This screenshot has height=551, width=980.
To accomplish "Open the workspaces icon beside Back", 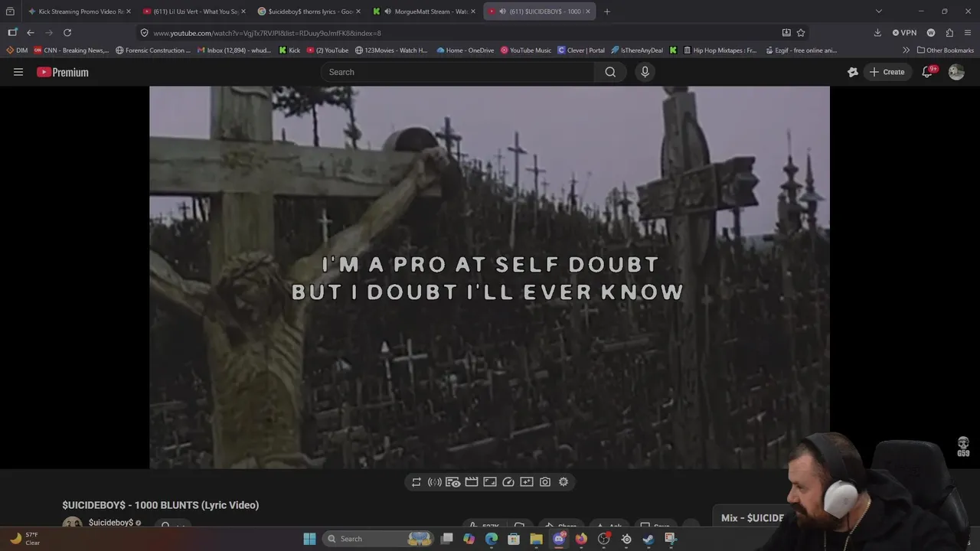I will [x=12, y=33].
